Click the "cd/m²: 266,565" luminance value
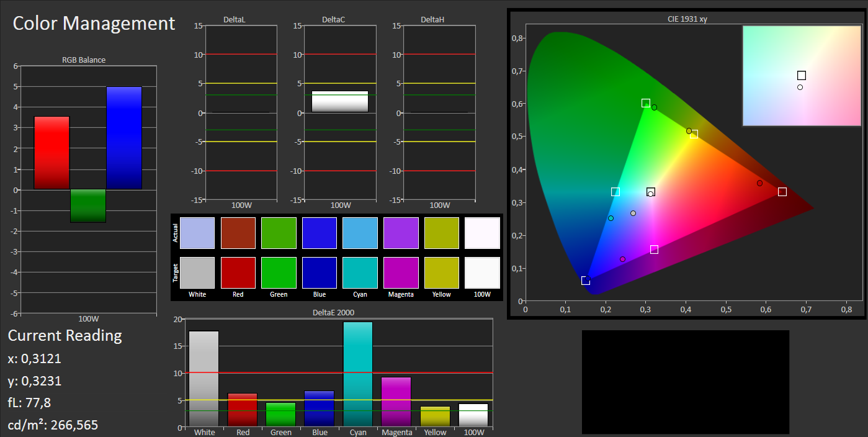The width and height of the screenshot is (868, 437). click(x=53, y=425)
